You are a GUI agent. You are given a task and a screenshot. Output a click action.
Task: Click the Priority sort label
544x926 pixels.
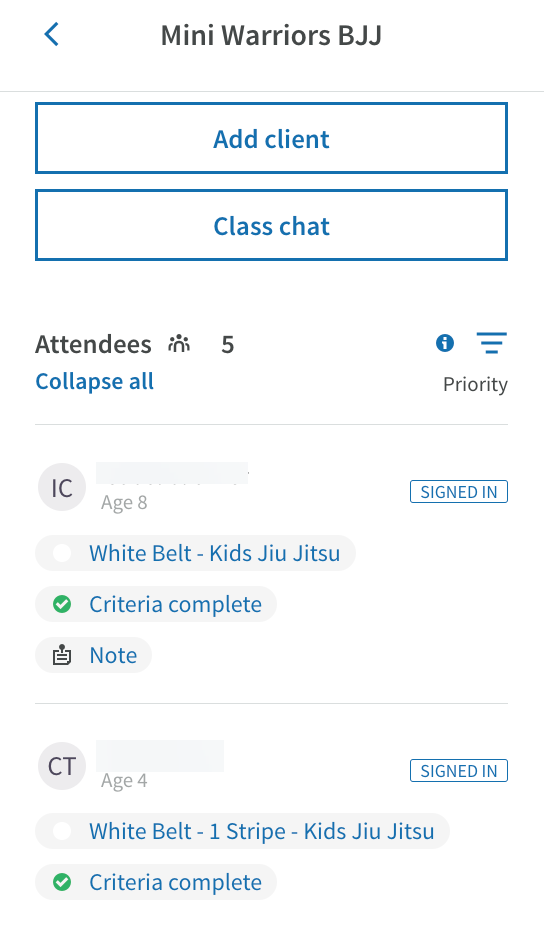pyautogui.click(x=475, y=384)
